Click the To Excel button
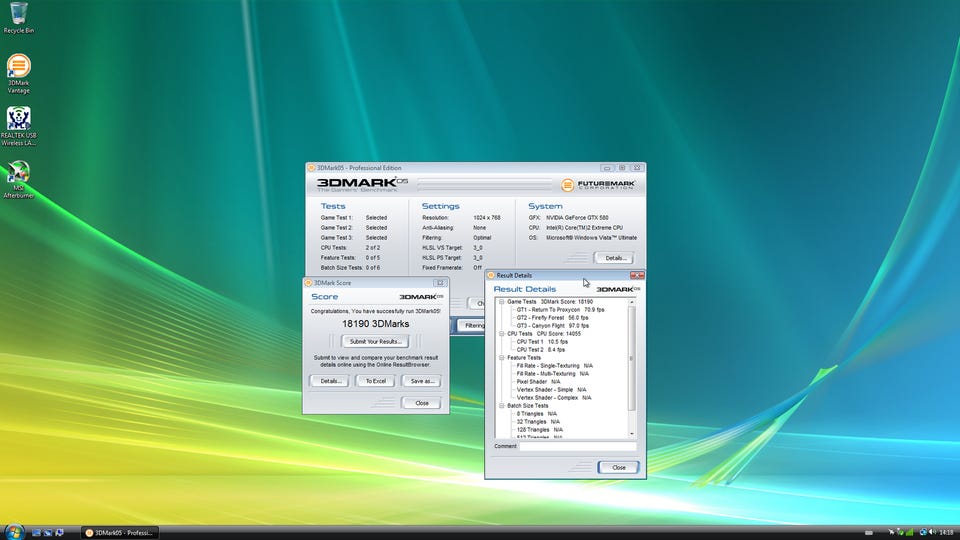This screenshot has width=960, height=540. click(x=375, y=381)
